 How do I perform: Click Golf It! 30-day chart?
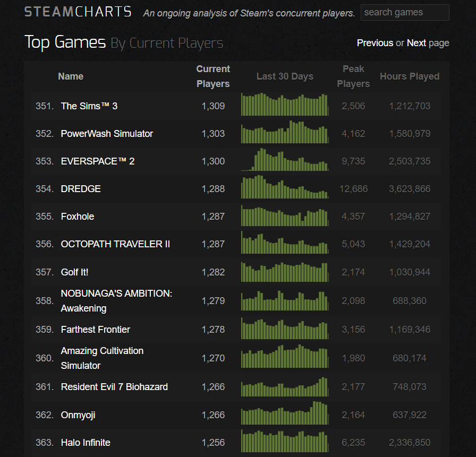(x=285, y=272)
